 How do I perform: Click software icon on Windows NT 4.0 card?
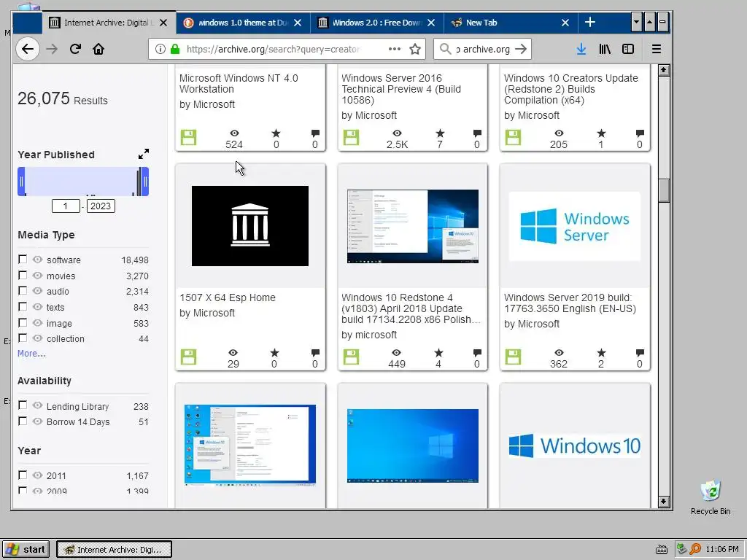coord(189,138)
